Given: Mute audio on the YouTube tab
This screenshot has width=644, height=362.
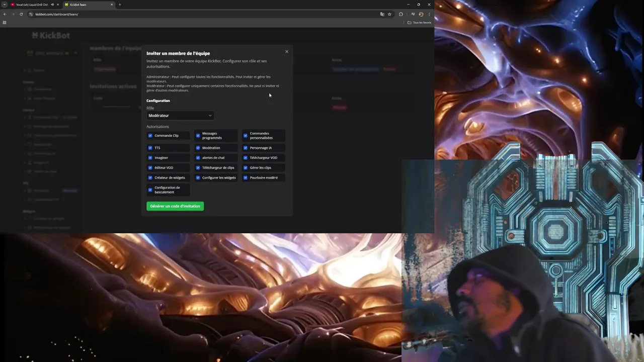Looking at the screenshot, I should click(x=53, y=5).
